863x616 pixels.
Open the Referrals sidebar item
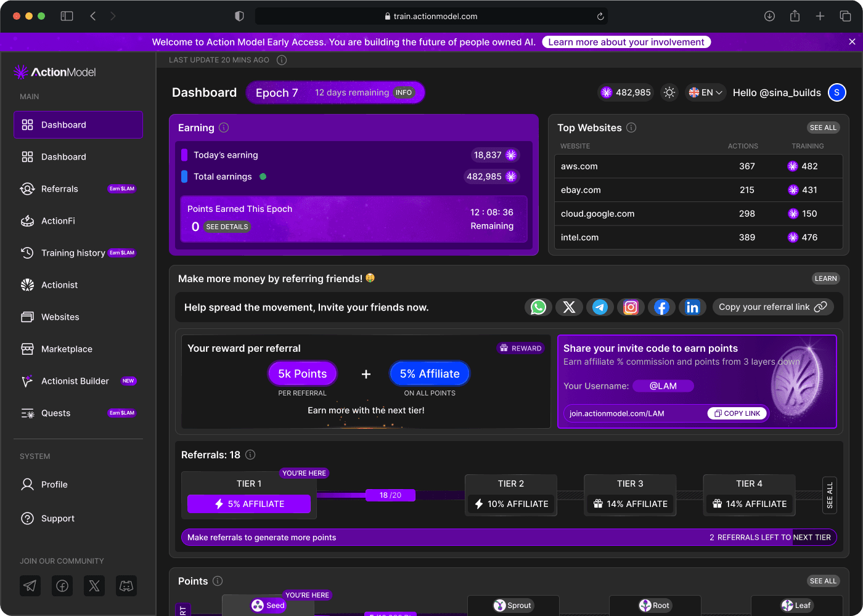coord(78,188)
